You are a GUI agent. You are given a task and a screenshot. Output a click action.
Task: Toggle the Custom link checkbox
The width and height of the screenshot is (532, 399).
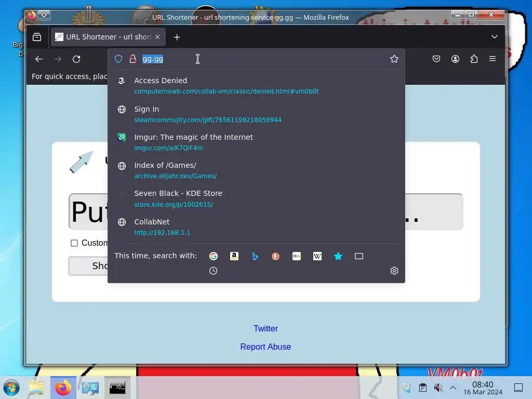click(74, 243)
